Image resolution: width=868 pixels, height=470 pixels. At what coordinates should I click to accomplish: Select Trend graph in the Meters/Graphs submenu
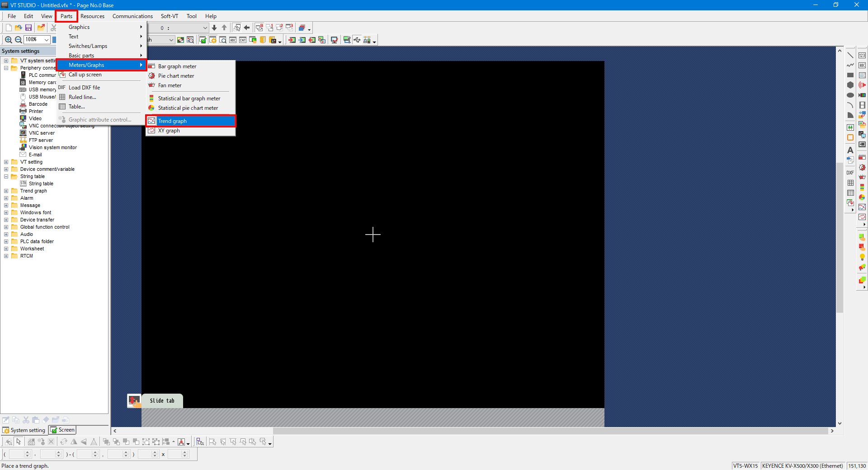coord(172,121)
